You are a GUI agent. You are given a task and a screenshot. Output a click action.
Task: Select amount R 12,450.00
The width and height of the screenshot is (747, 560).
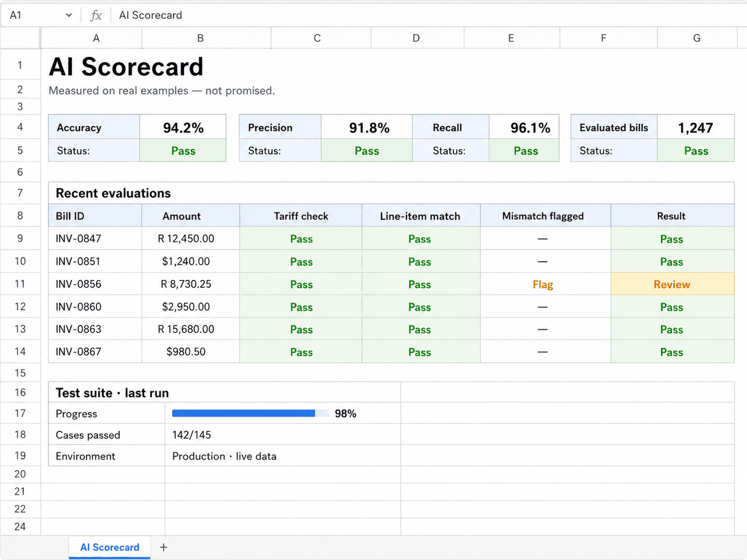coord(191,238)
